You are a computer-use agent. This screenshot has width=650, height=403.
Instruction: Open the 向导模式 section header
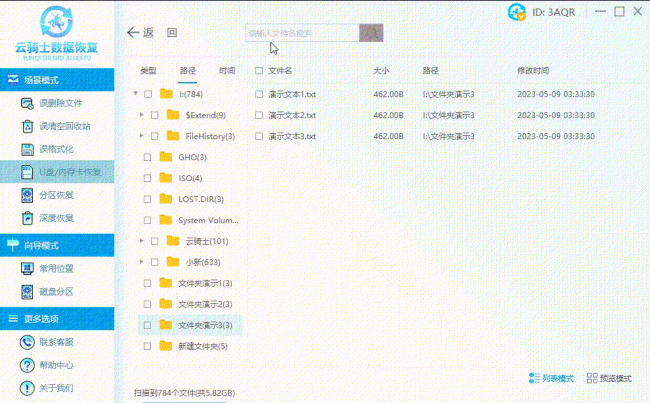coord(57,245)
